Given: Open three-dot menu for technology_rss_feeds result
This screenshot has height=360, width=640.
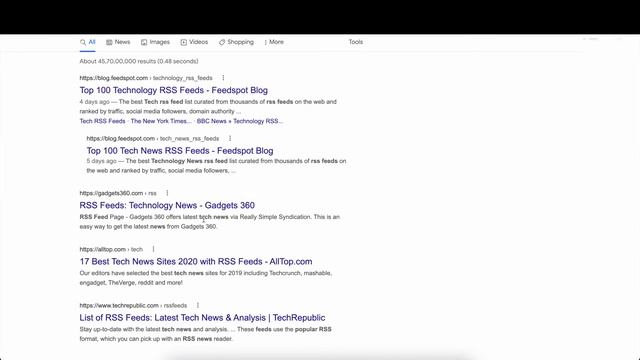Looking at the screenshot, I should [223, 78].
